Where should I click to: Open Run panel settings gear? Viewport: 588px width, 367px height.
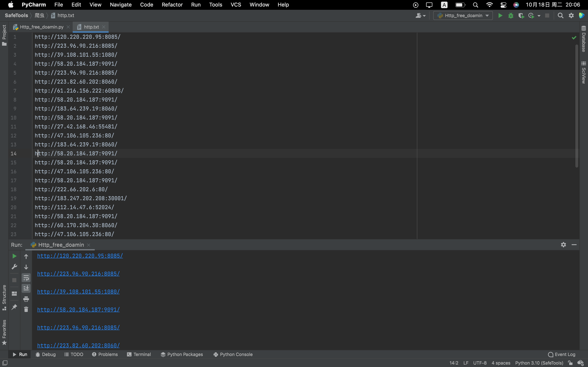coord(563,245)
